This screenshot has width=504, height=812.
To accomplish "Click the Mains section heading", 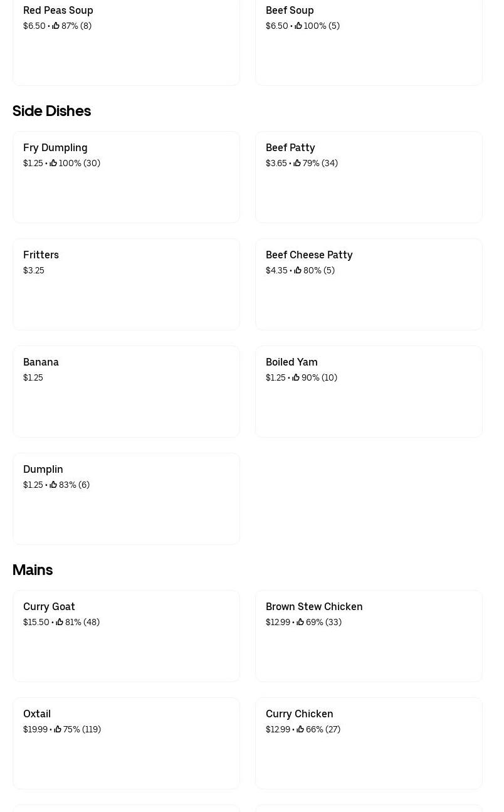I will coord(33,570).
